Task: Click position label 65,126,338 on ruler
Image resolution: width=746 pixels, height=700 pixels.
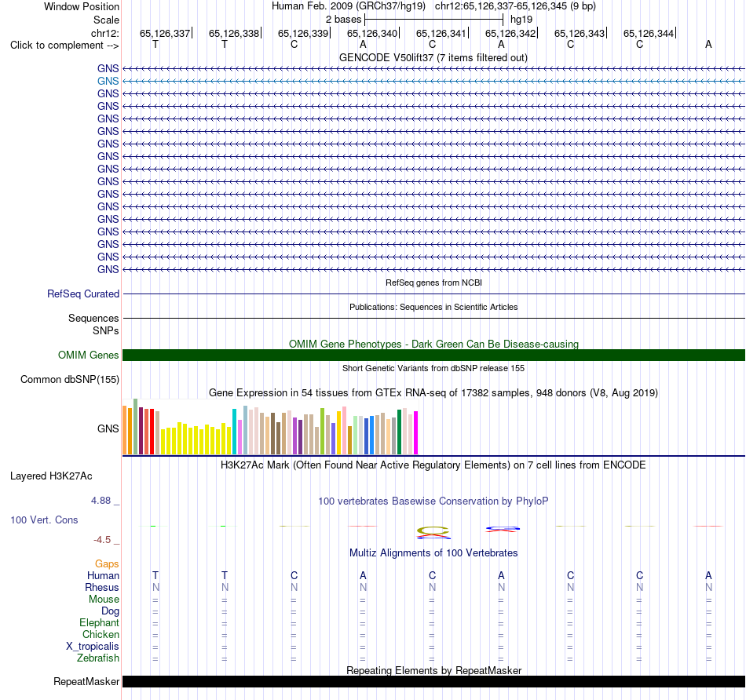Action: tap(234, 33)
